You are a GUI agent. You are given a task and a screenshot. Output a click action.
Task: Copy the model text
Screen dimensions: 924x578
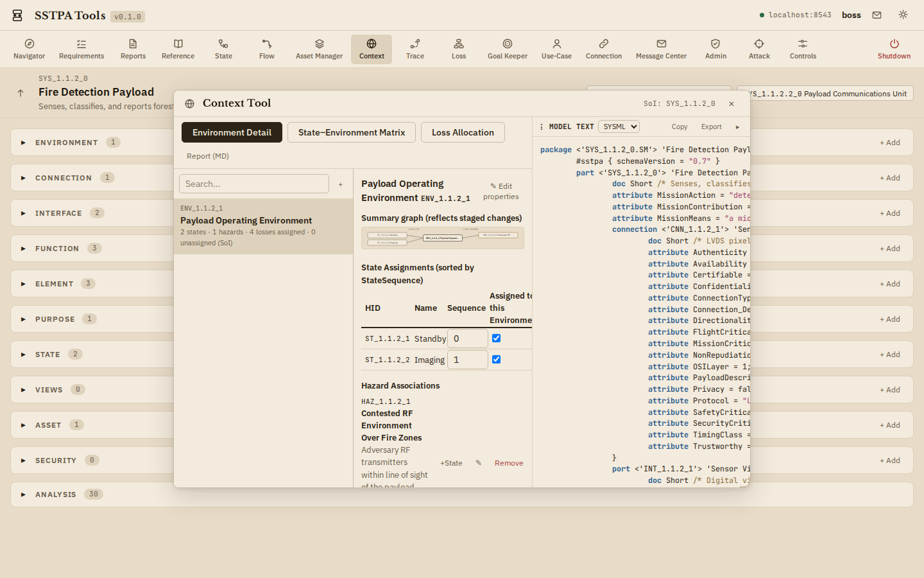pyautogui.click(x=680, y=127)
